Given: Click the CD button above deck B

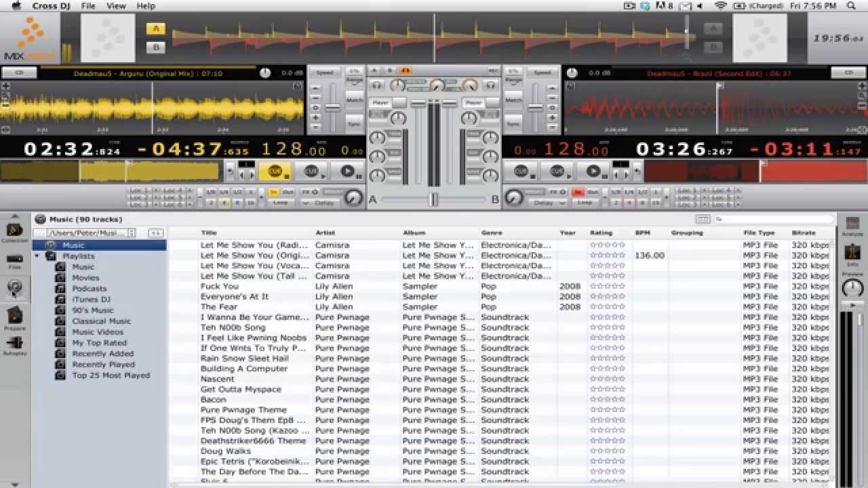Looking at the screenshot, I should tap(849, 73).
